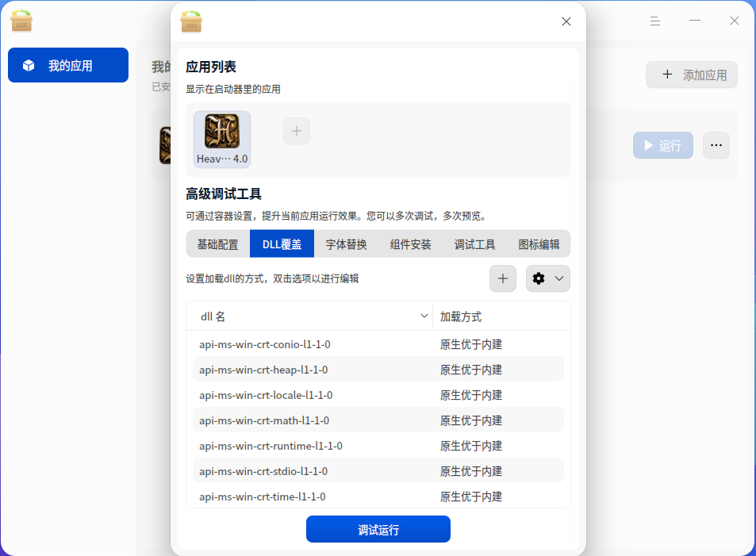756x556 pixels.
Task: Click the app package icon in the dialog title bar
Action: click(191, 21)
